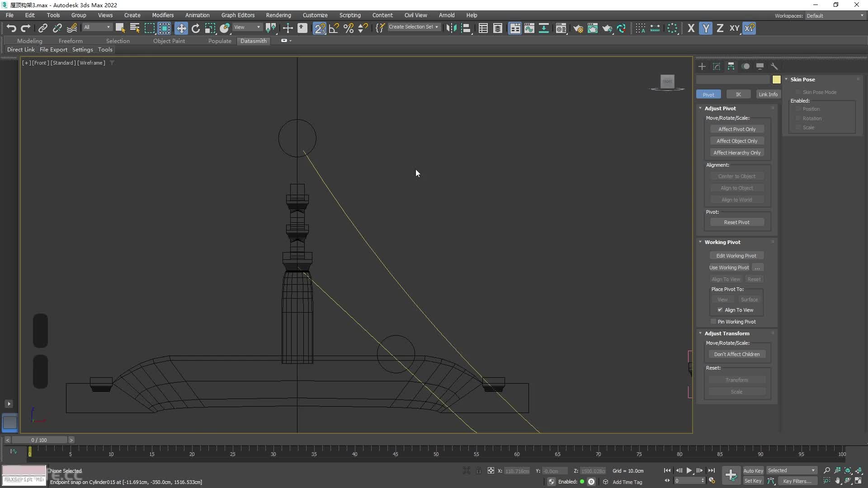Open Curve Editor from toolbar
868x488 pixels.
[529, 28]
